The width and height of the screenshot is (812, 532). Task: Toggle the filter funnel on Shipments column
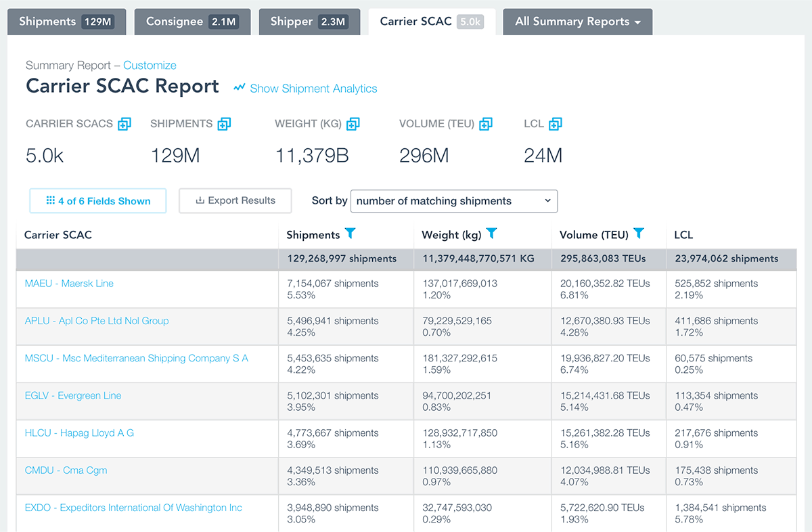click(351, 234)
